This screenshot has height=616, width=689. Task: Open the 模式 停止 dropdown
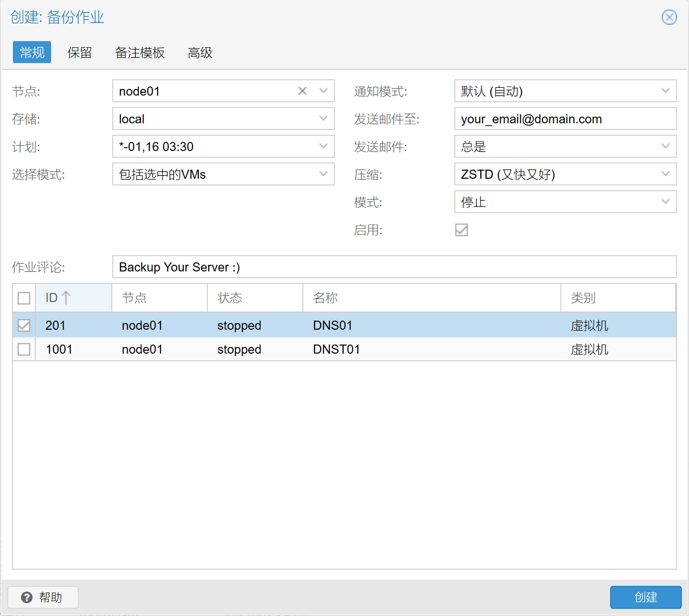[x=666, y=202]
